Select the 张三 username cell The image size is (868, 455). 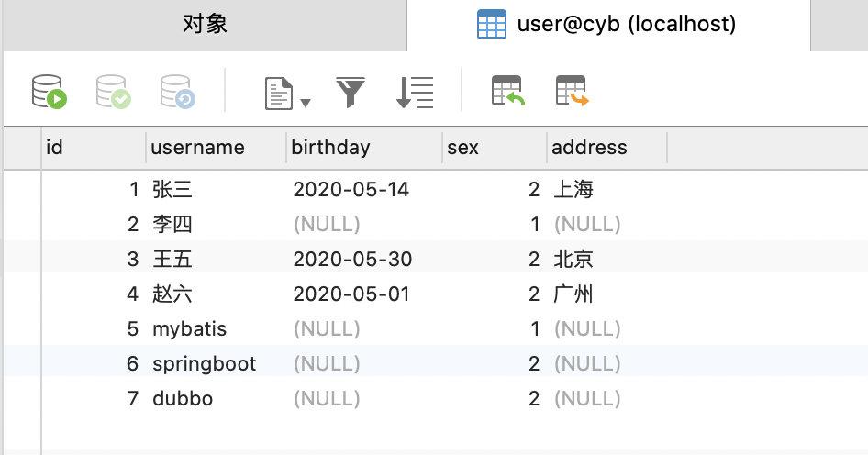tap(172, 190)
